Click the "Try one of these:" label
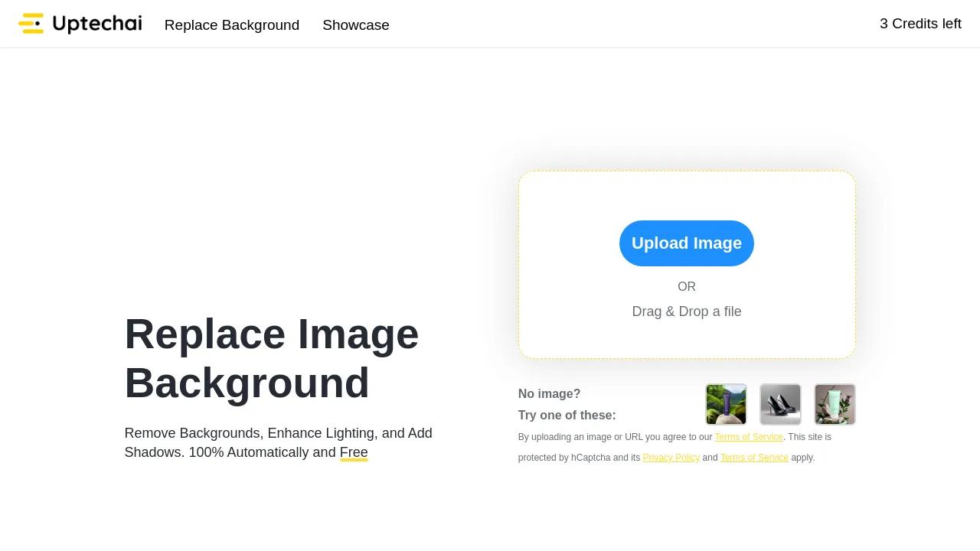 pyautogui.click(x=567, y=415)
